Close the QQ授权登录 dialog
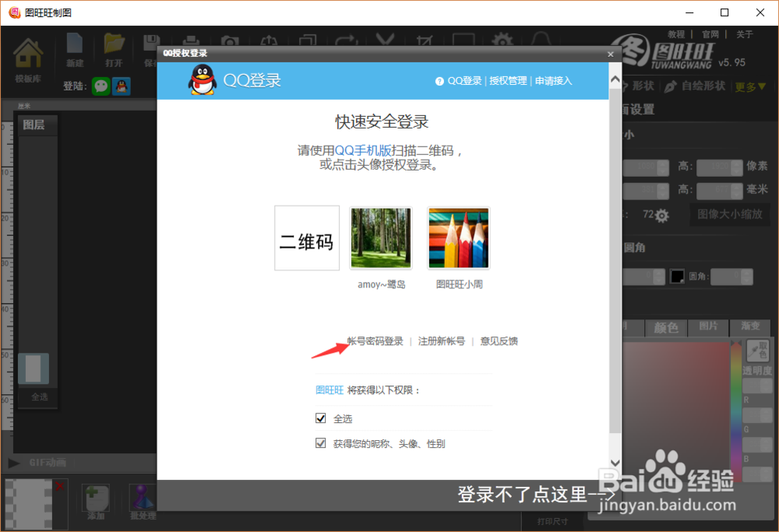 click(611, 55)
